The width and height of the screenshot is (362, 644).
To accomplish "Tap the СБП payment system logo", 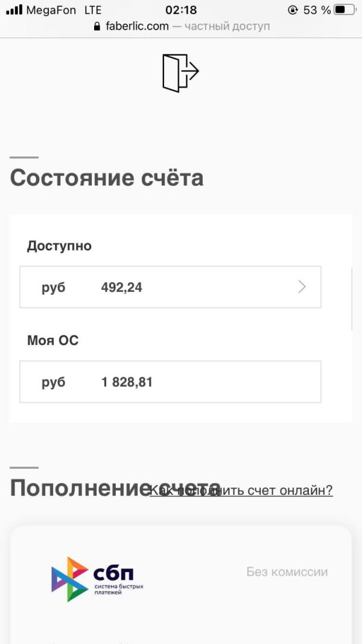I will tap(97, 579).
